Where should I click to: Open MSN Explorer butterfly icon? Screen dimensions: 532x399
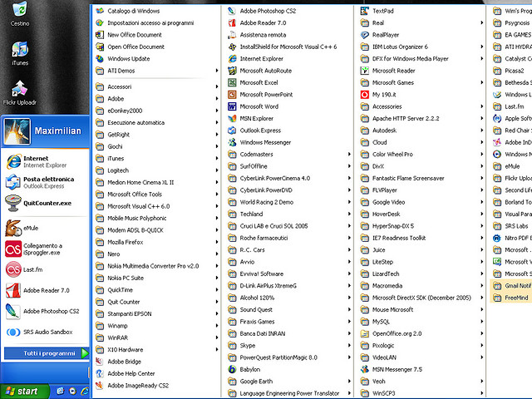pyautogui.click(x=232, y=118)
